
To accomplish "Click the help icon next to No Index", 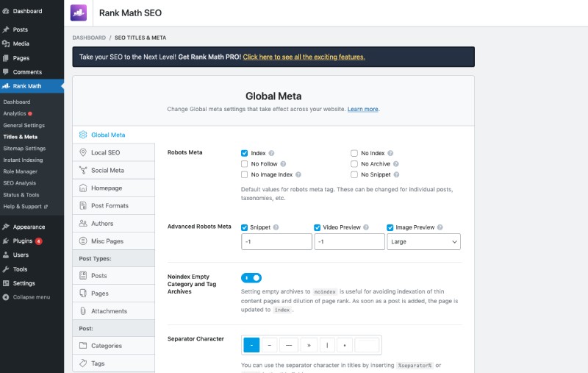I will (x=390, y=153).
